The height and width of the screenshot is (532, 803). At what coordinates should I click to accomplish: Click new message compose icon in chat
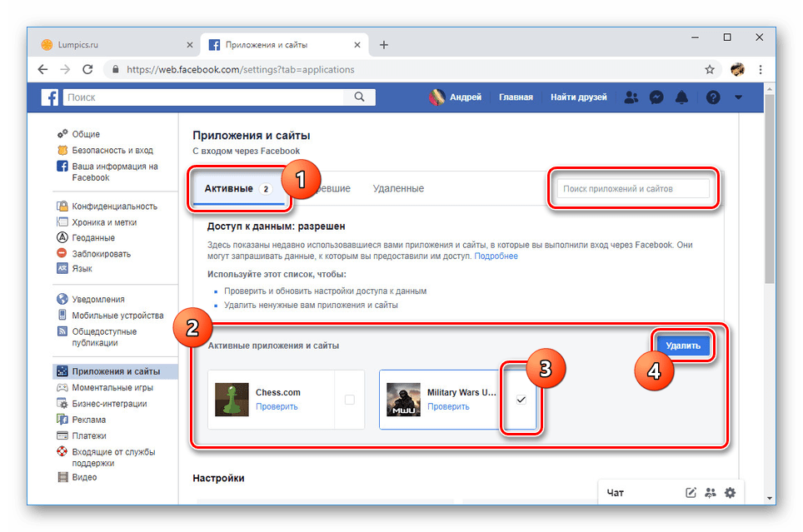[x=691, y=492]
